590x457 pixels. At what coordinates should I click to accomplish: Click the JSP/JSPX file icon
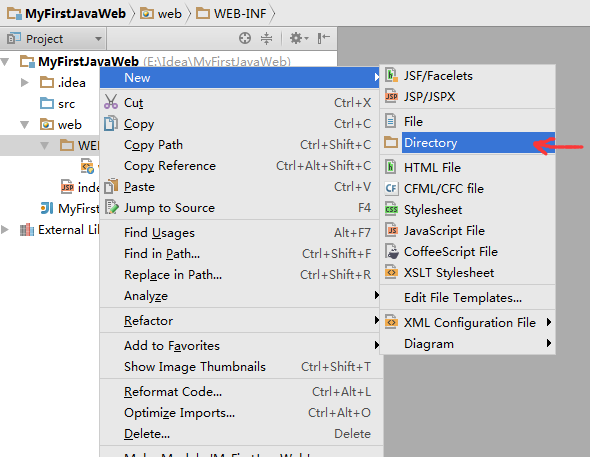click(x=391, y=96)
